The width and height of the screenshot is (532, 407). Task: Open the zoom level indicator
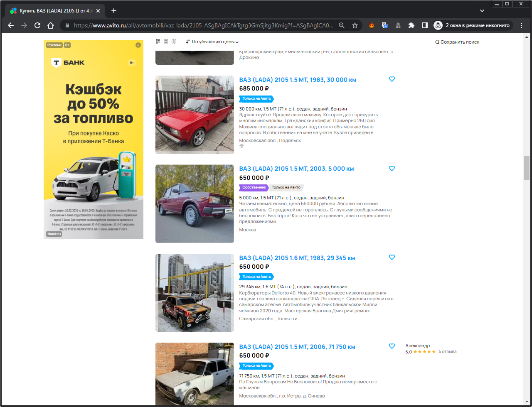(x=342, y=25)
